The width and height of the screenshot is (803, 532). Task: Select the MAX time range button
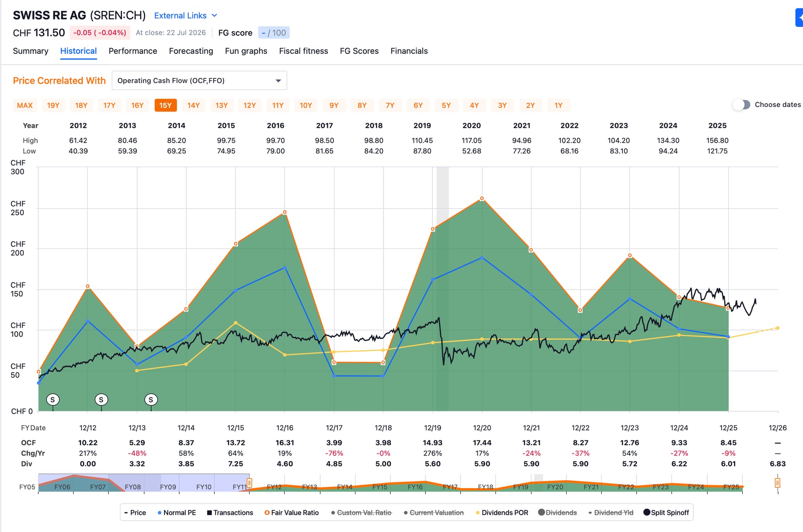(x=25, y=105)
